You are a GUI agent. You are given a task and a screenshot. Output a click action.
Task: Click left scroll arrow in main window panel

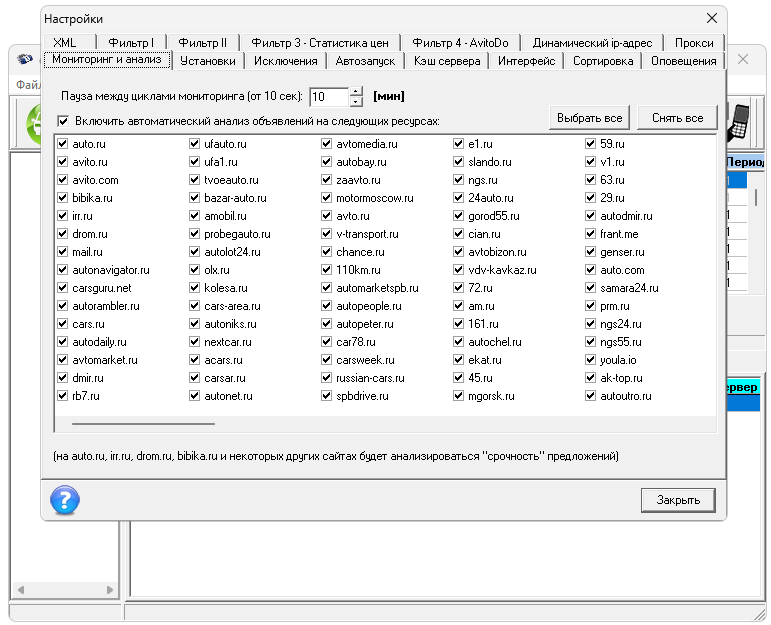21,590
